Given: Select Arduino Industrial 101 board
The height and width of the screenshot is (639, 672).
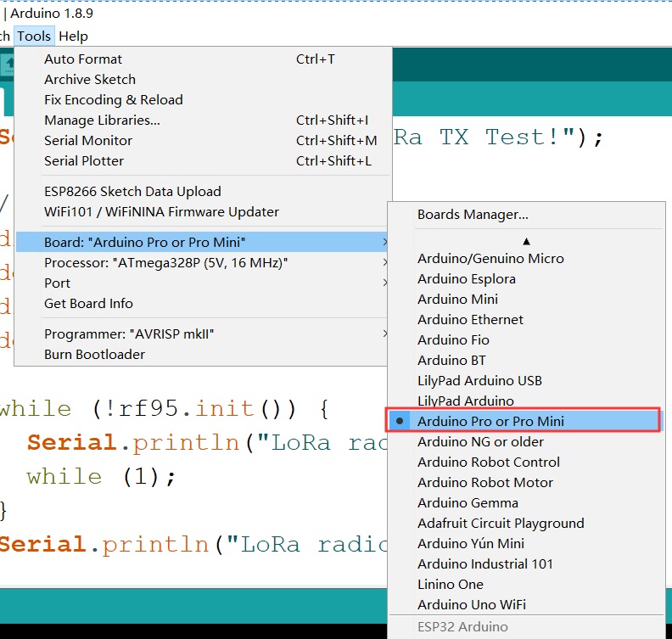Looking at the screenshot, I should [x=526, y=564].
